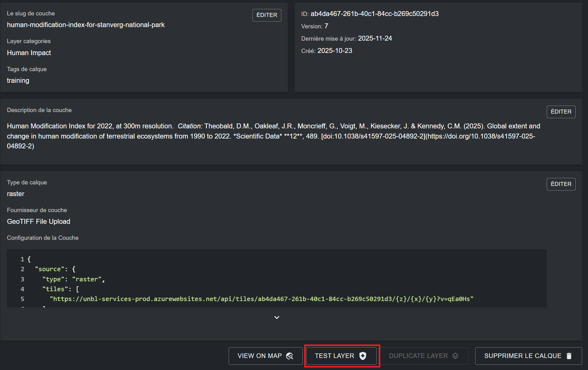The width and height of the screenshot is (588, 370).
Task: Run the TEST LAYER action
Action: (x=334, y=356)
